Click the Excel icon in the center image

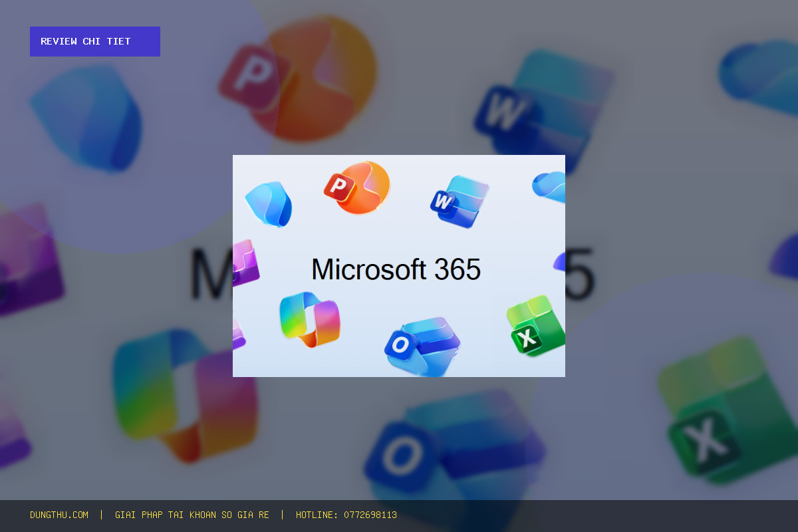pyautogui.click(x=536, y=327)
